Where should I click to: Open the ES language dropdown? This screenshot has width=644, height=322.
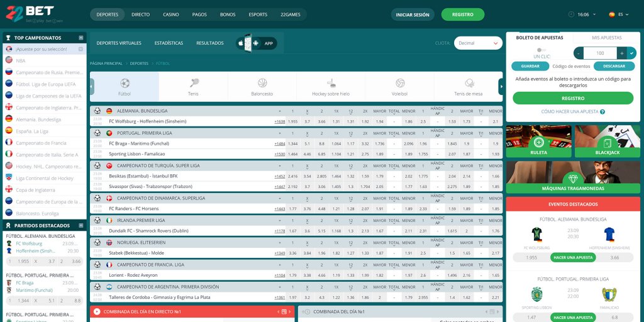[x=619, y=14]
